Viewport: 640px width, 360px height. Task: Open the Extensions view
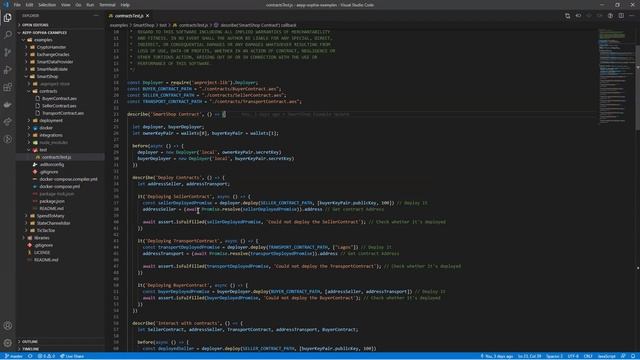click(8, 87)
